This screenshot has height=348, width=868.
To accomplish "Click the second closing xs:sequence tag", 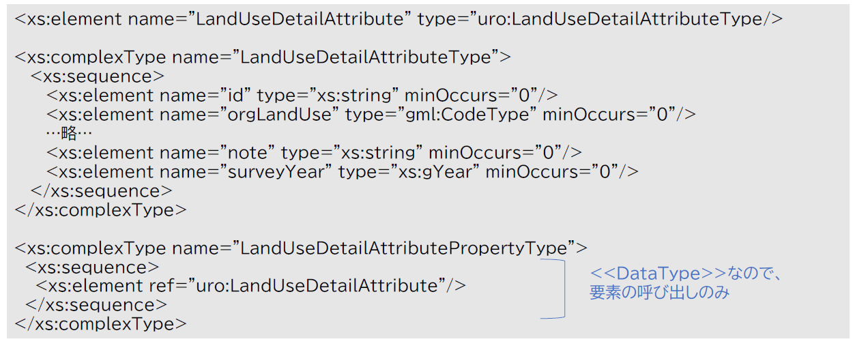I will [x=96, y=304].
